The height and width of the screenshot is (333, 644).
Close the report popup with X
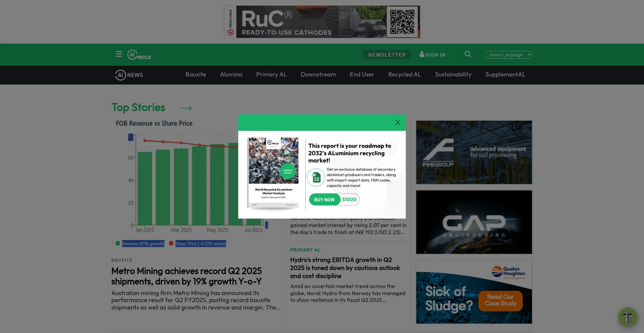coord(397,122)
